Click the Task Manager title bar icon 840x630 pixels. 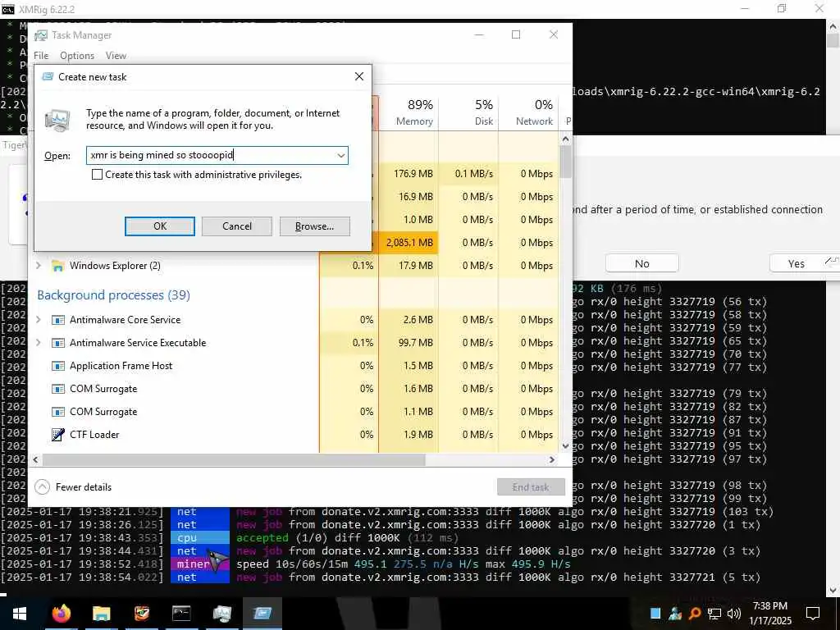coord(41,35)
